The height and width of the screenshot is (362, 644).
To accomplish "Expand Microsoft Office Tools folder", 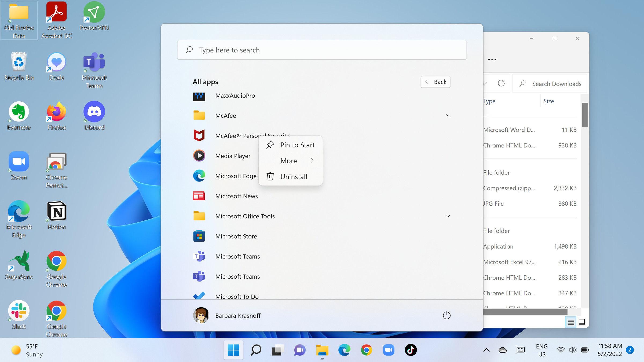I will tap(448, 216).
